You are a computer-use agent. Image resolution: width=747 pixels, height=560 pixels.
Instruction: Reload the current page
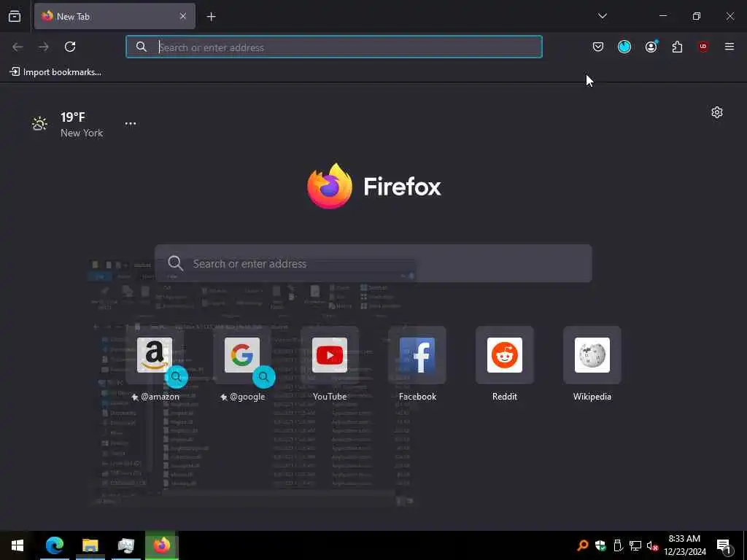(70, 47)
